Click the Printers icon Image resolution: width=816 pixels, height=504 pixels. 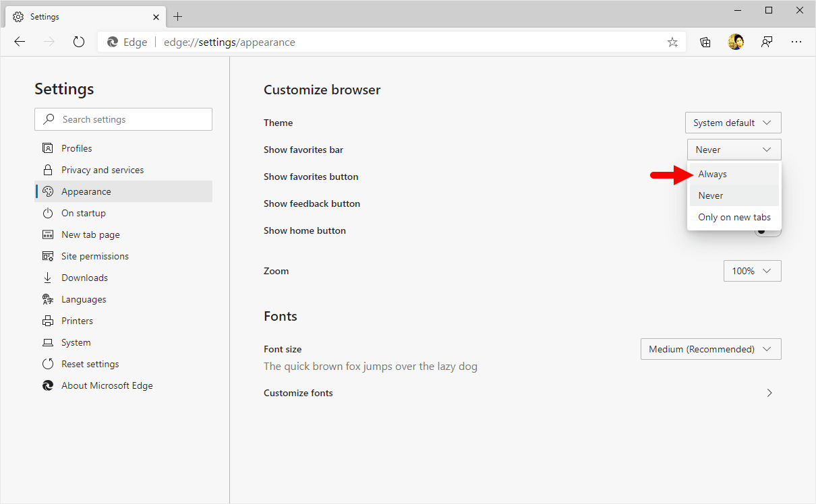(x=47, y=321)
